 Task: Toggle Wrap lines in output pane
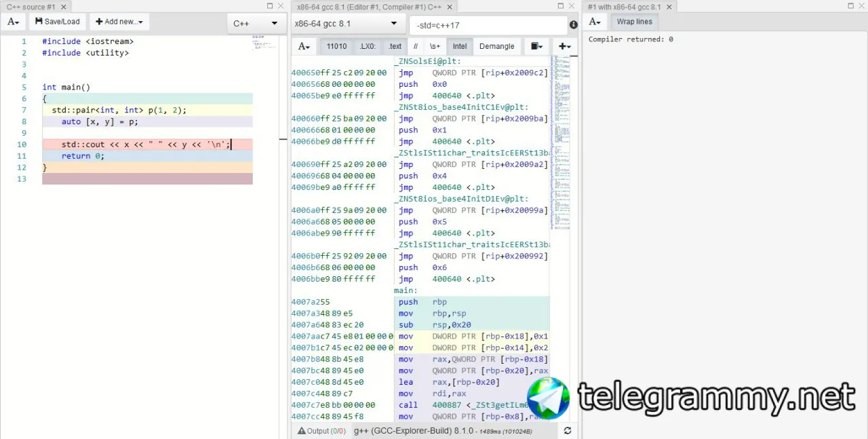click(x=634, y=22)
